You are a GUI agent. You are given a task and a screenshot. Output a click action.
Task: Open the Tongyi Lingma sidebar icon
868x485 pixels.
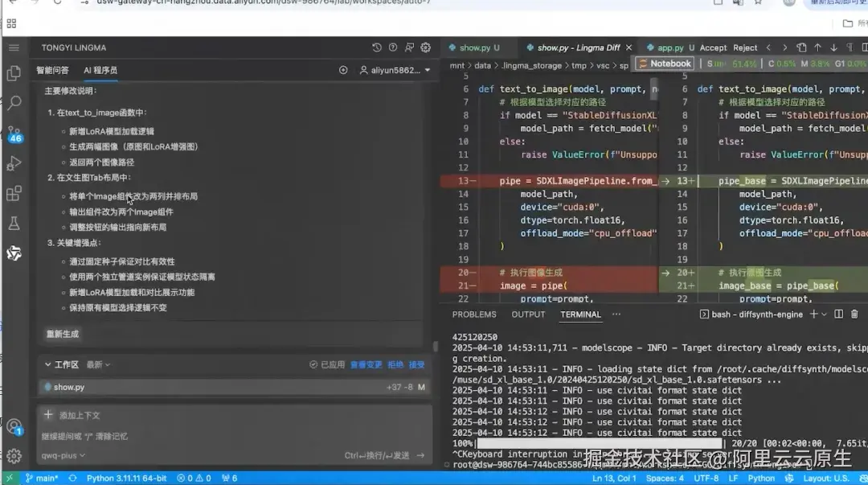point(14,253)
